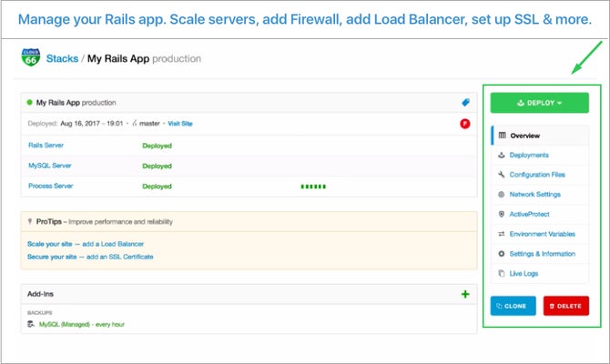
Task: Click Deployed status of Process Server
Action: point(157,187)
